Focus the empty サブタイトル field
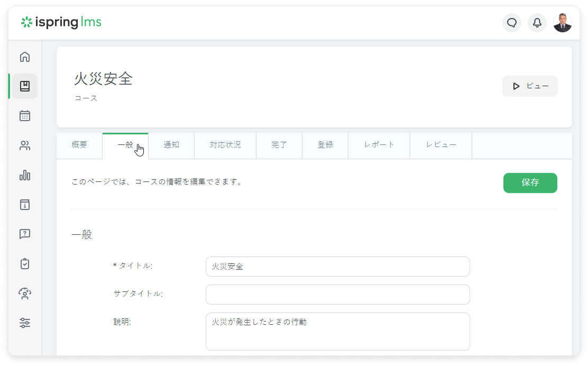Viewport: 588px width, 366px height. click(x=337, y=295)
